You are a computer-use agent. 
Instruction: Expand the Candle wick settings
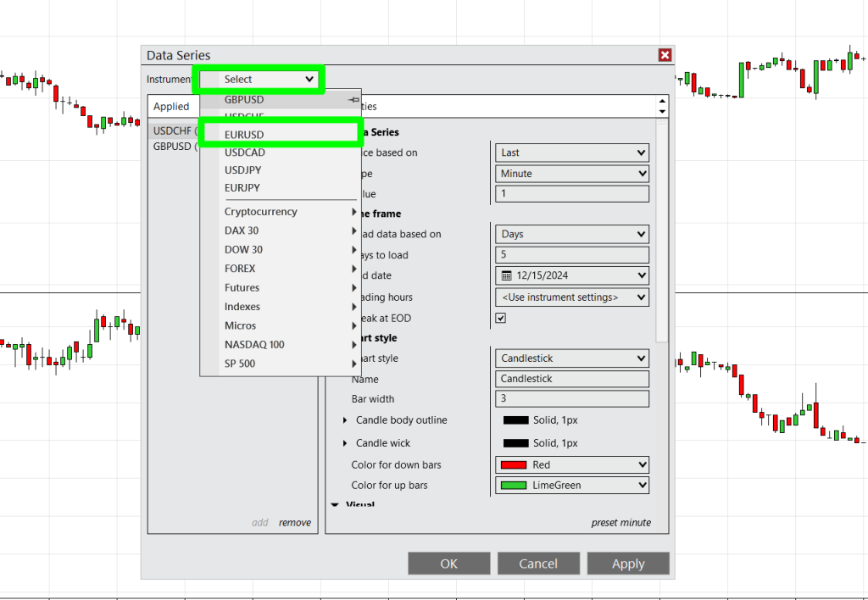tap(345, 443)
